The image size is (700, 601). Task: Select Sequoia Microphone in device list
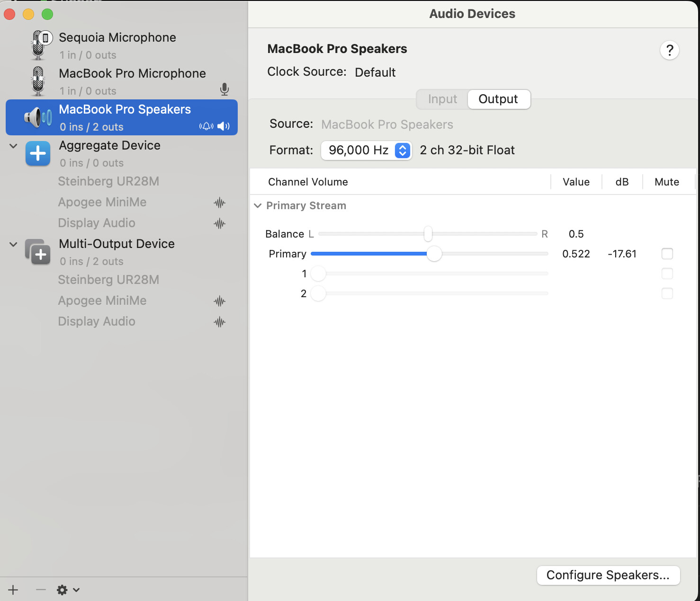point(122,45)
